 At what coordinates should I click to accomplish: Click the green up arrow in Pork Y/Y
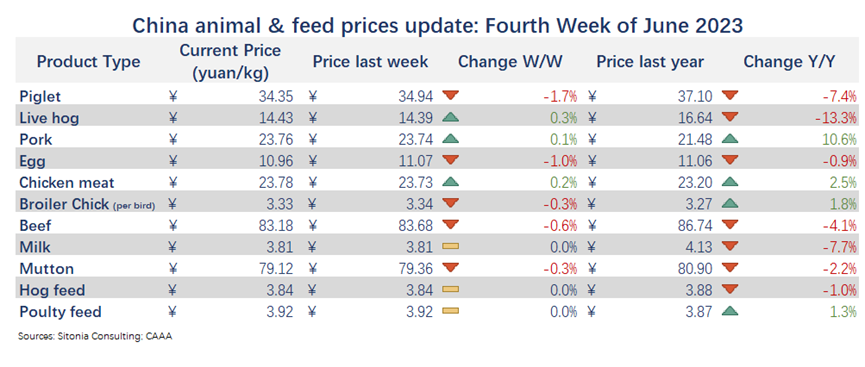pos(730,139)
